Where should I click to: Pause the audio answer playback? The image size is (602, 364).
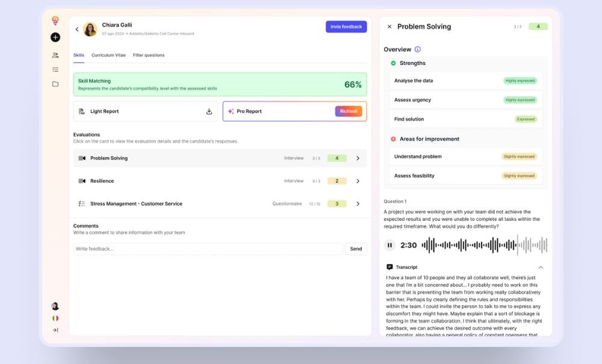click(390, 245)
